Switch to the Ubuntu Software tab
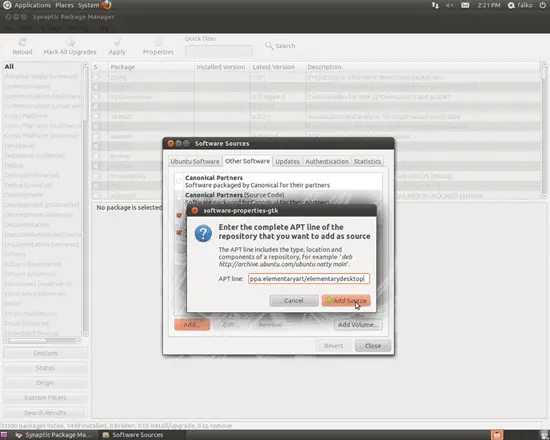Image resolution: width=550 pixels, height=440 pixels. [x=195, y=161]
